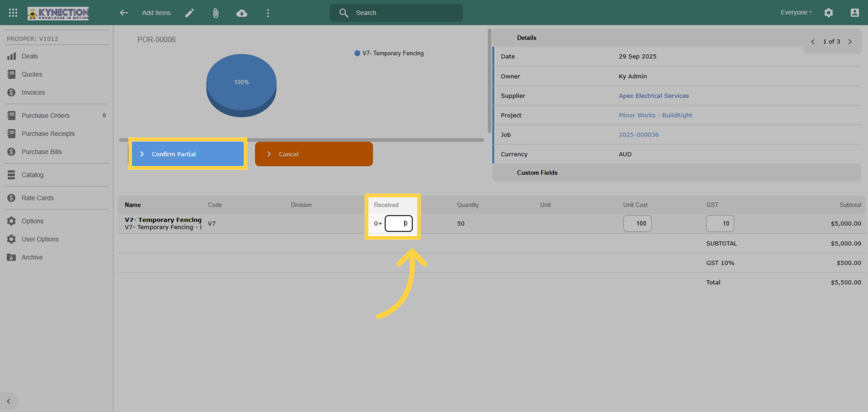Click the Unit Cost input box
Image resolution: width=868 pixels, height=412 pixels.
(637, 223)
